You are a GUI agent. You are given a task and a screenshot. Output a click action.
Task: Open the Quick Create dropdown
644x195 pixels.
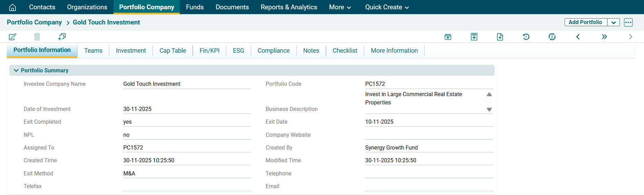coord(387,7)
